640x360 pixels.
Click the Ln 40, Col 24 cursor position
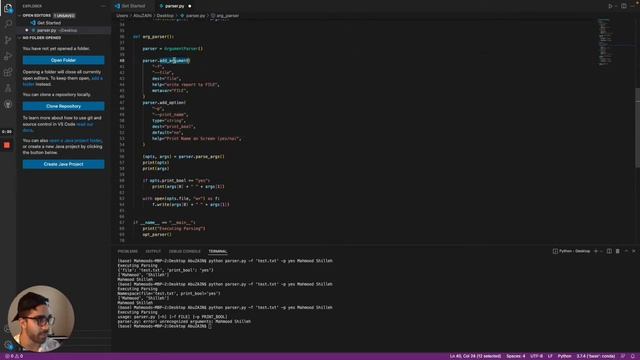[x=475, y=356]
